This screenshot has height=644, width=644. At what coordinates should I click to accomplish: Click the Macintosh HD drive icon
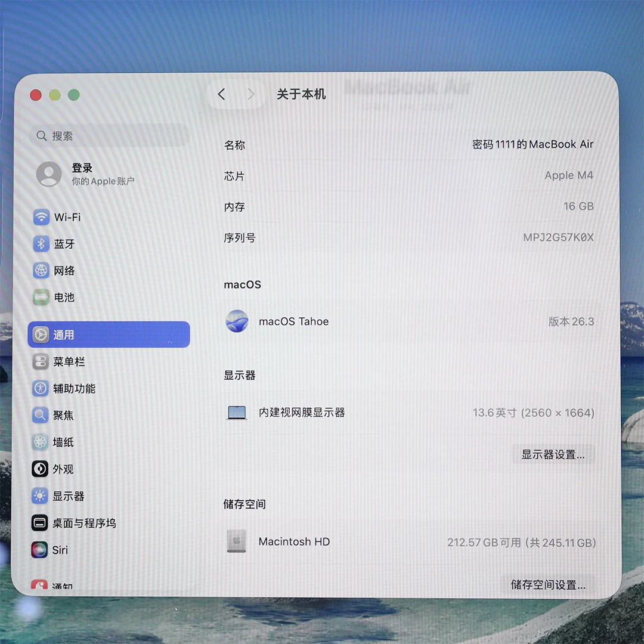[x=237, y=541]
